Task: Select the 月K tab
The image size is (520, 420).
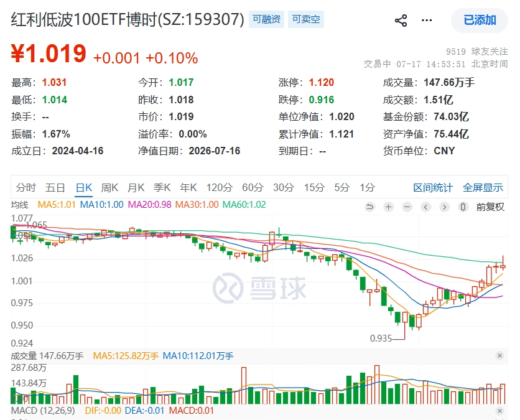Action: [136, 187]
